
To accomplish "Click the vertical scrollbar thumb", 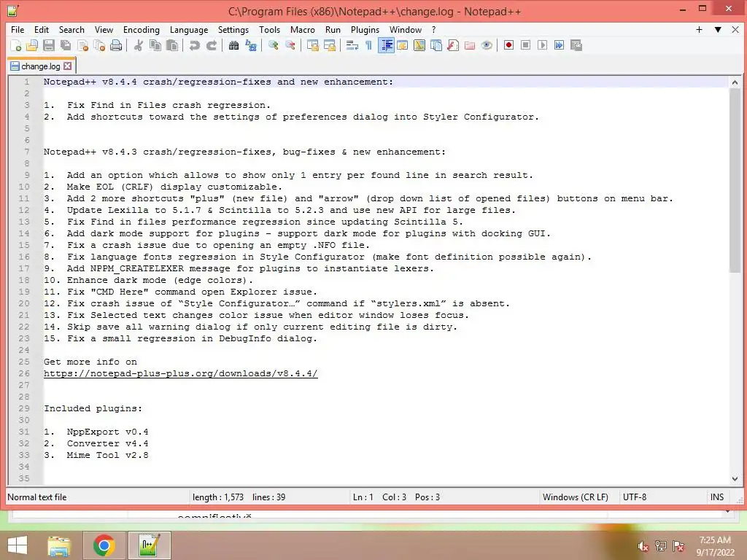I will [735, 181].
